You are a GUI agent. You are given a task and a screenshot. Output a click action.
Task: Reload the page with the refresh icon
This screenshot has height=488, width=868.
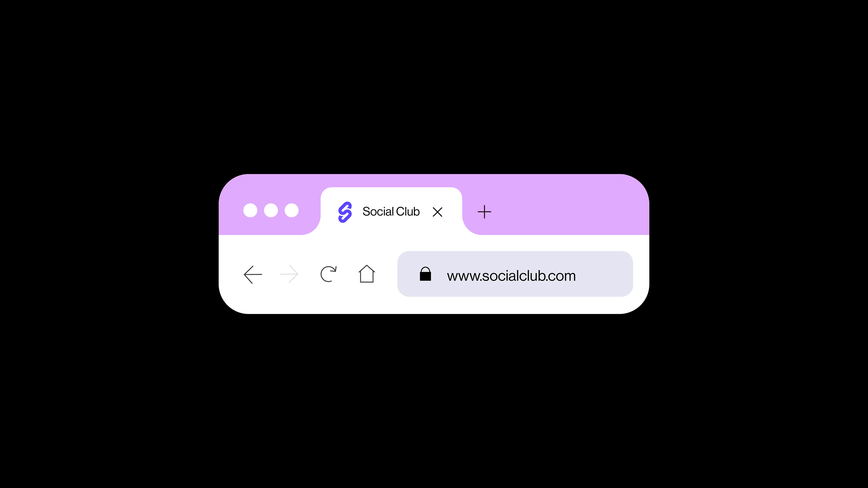328,274
